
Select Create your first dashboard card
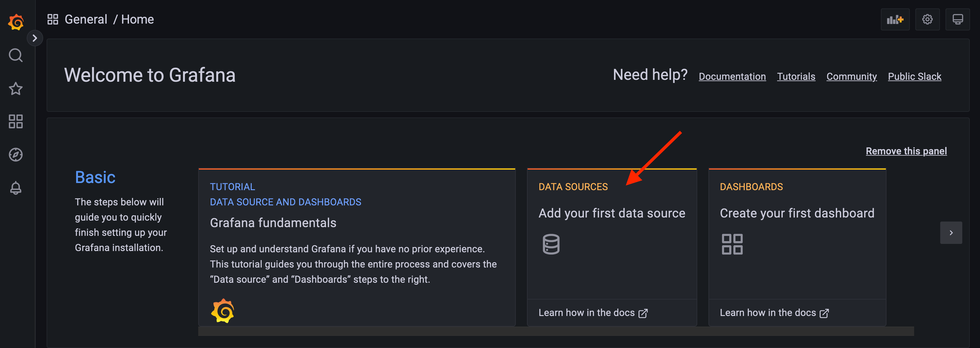[x=797, y=213]
